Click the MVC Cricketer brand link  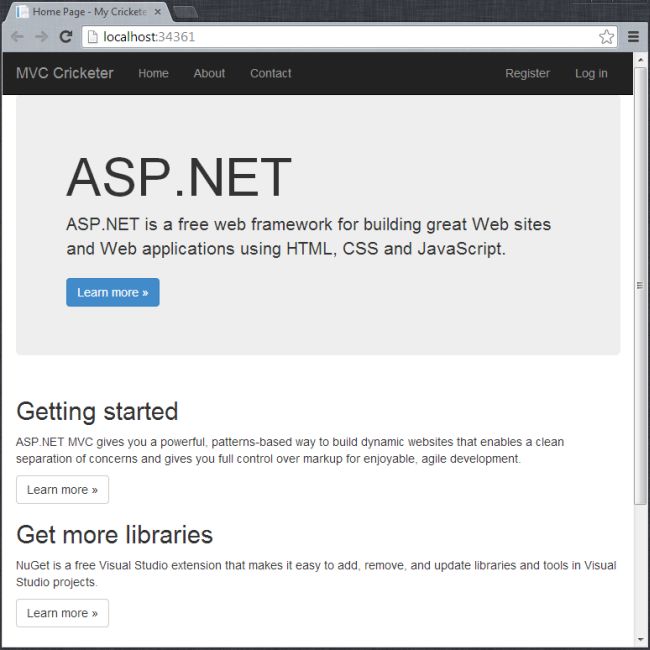pyautogui.click(x=65, y=73)
